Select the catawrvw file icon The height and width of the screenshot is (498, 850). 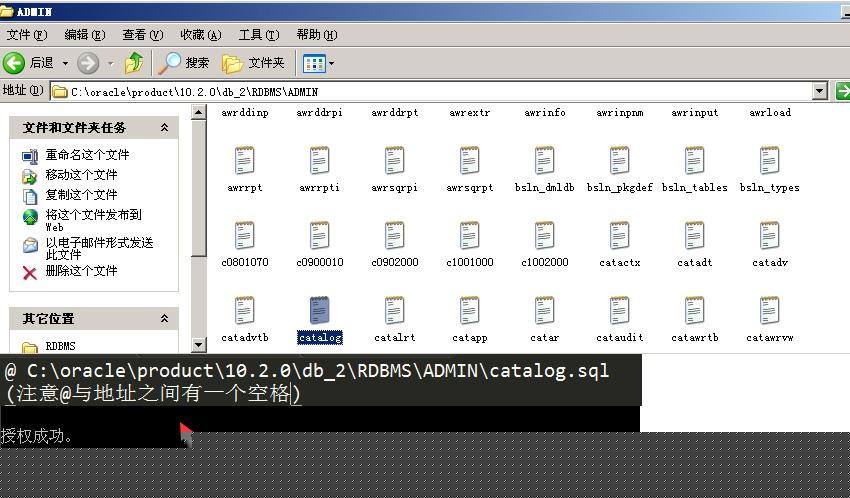click(x=769, y=311)
